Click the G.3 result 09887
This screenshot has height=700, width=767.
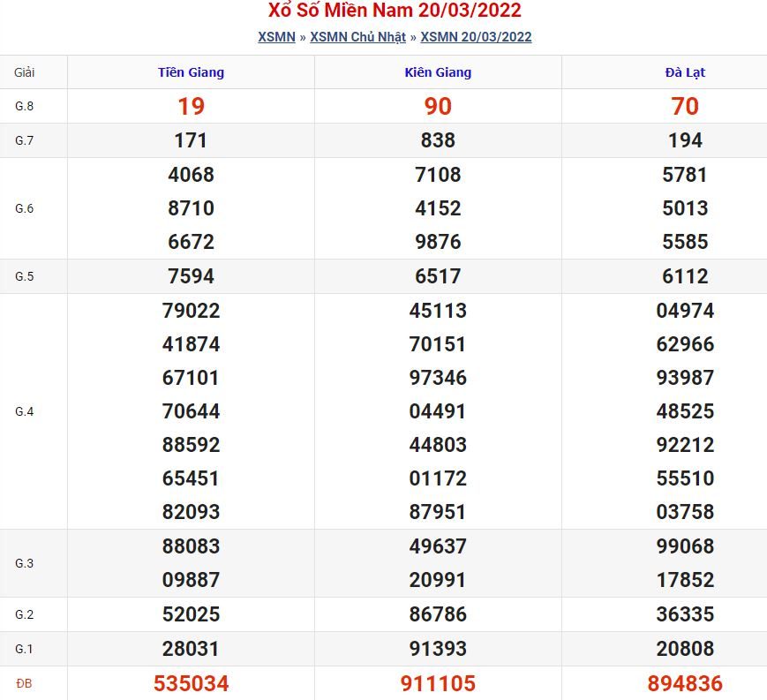191,580
